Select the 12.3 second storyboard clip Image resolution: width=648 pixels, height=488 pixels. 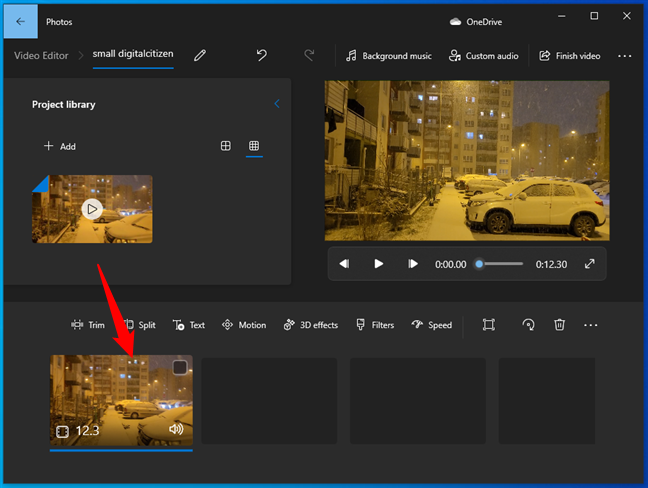coord(121,400)
